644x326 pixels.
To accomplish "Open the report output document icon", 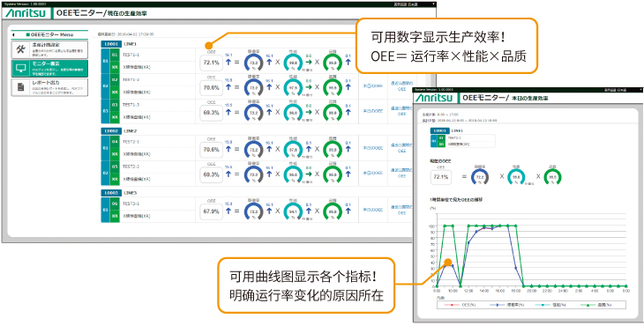I will click(x=20, y=88).
